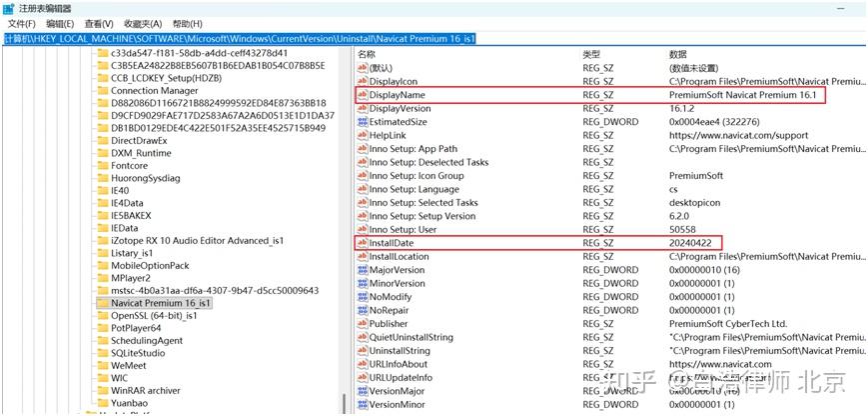Select the Navicat Premium 16_is1 key
Image resolution: width=868 pixels, height=416 pixels.
click(161, 303)
